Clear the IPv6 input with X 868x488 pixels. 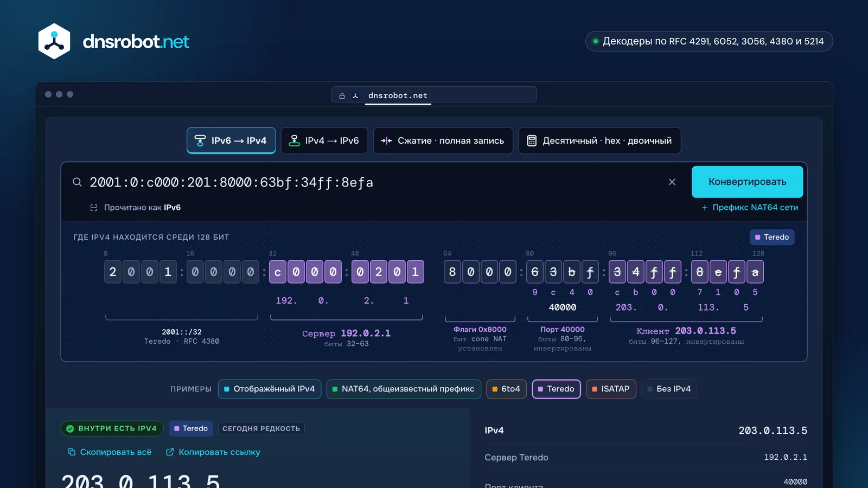point(672,182)
